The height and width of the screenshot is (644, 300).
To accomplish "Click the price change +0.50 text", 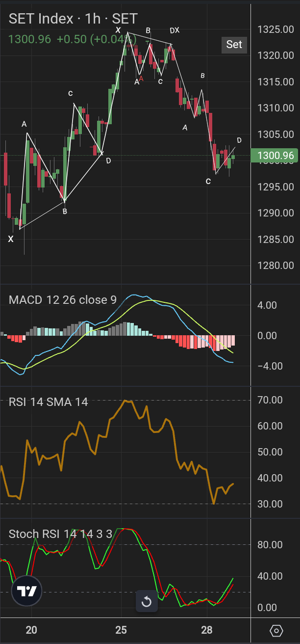I will 72,39.
